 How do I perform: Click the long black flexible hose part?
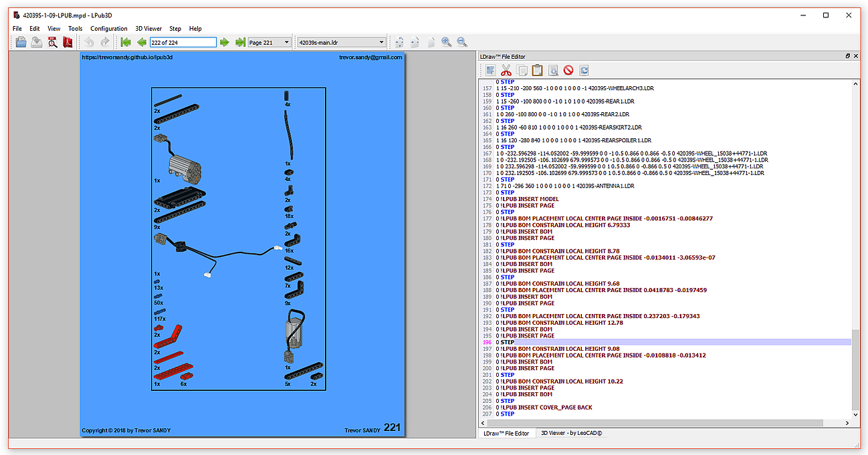coord(288,134)
